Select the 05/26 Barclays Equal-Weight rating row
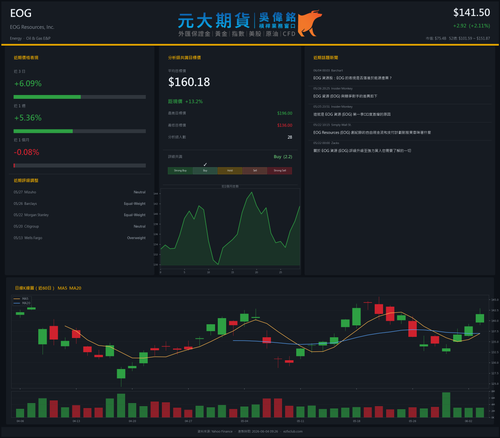This screenshot has height=438, width=500. tap(80, 203)
